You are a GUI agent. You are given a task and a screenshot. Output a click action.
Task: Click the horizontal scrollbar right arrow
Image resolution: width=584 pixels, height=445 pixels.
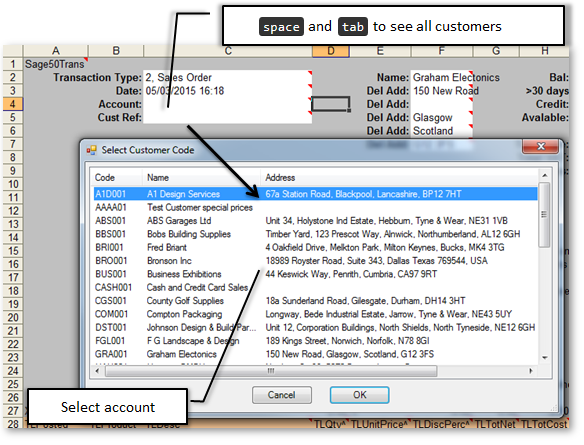[531, 371]
